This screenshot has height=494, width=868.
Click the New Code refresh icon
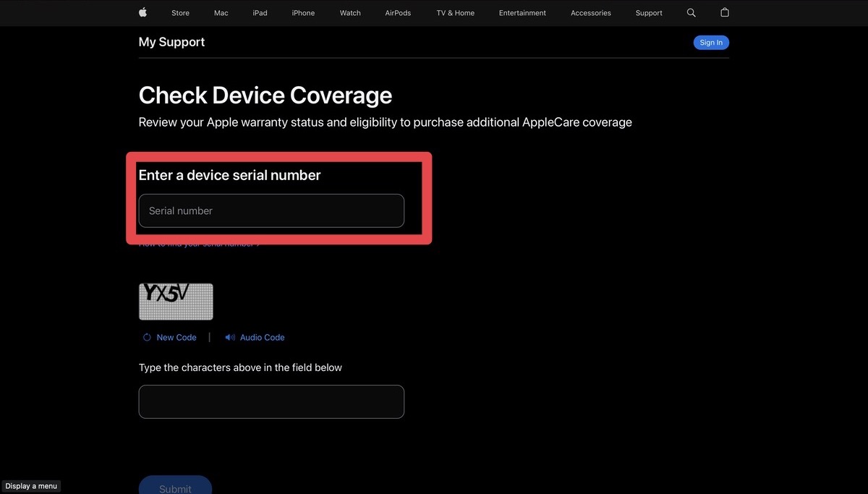[147, 337]
